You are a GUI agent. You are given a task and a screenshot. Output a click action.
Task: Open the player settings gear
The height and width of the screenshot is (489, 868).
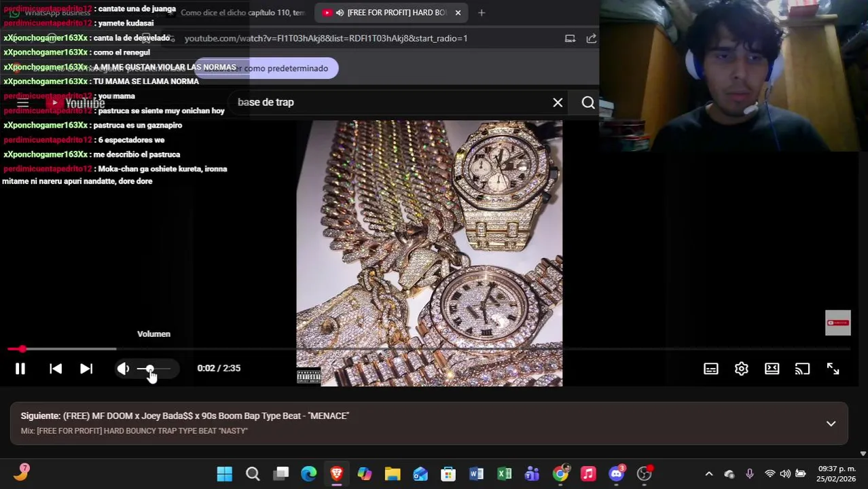click(741, 369)
